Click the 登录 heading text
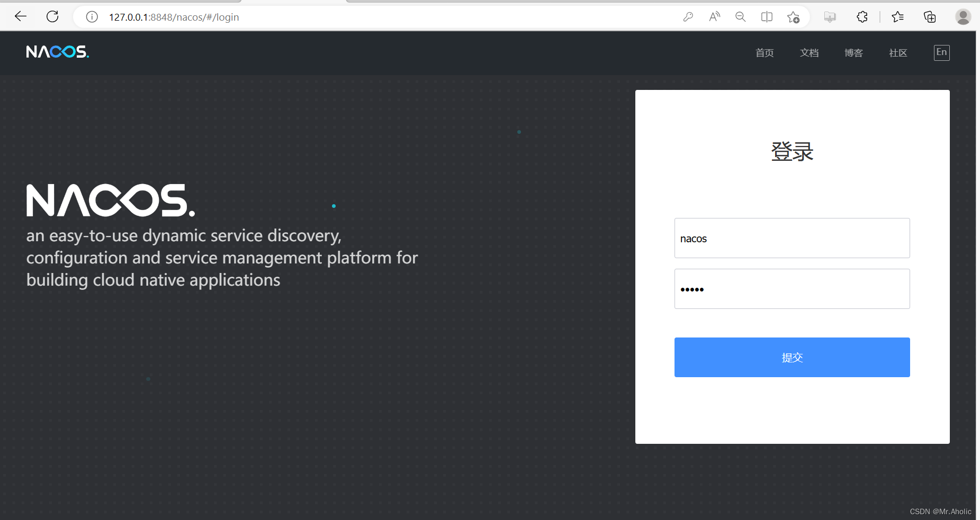 (792, 152)
